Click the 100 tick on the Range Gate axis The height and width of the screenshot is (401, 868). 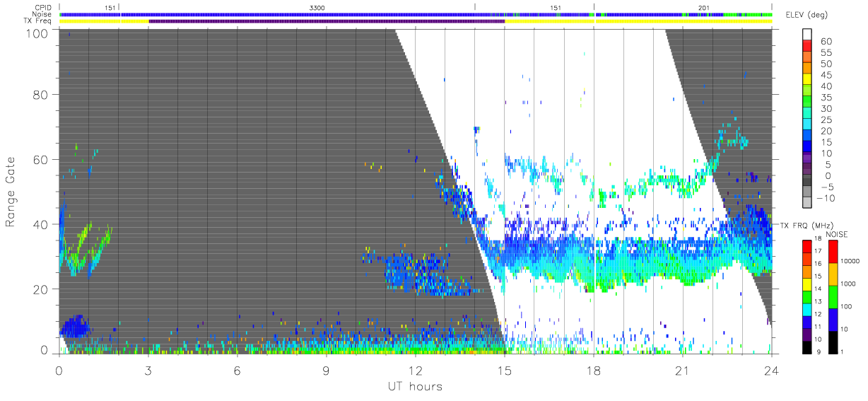36,33
